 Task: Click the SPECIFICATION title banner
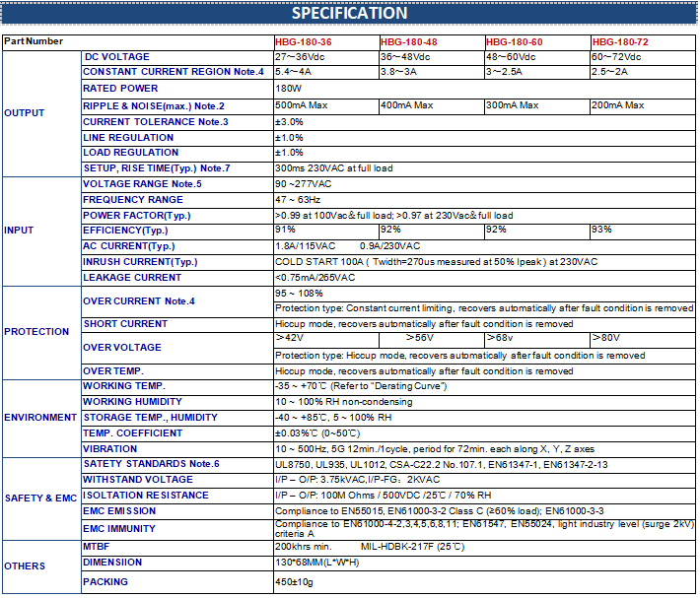coord(349,13)
